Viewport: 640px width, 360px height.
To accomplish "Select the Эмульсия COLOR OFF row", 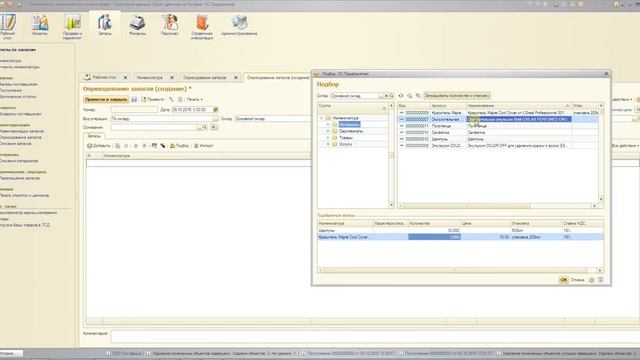I will pyautogui.click(x=498, y=145).
